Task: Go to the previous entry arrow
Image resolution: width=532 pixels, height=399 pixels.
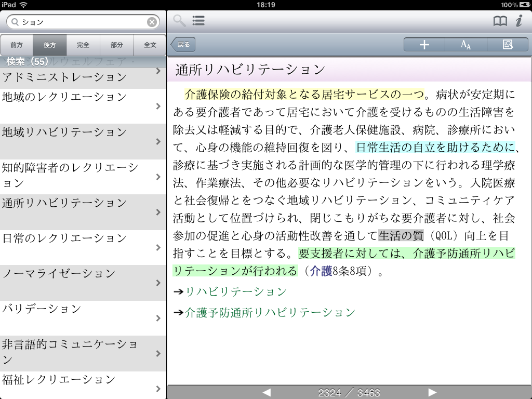Action: pyautogui.click(x=267, y=392)
